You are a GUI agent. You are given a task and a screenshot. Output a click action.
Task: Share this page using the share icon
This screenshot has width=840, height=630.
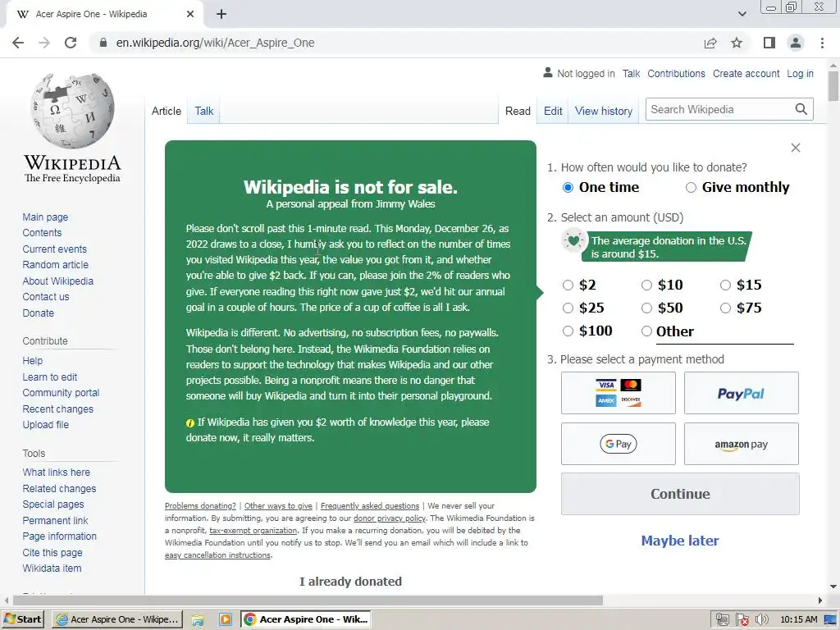[710, 43]
